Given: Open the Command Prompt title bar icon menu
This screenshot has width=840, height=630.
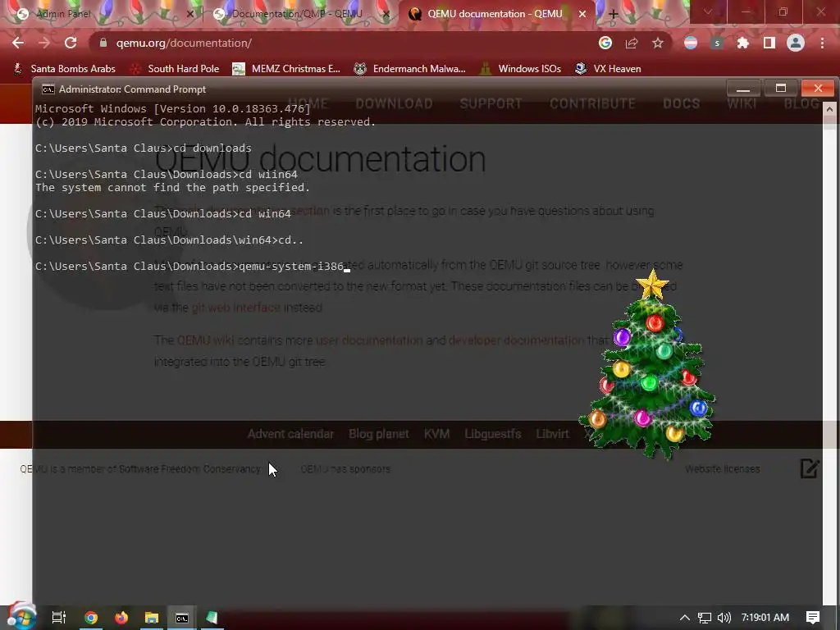Looking at the screenshot, I should click(x=48, y=89).
